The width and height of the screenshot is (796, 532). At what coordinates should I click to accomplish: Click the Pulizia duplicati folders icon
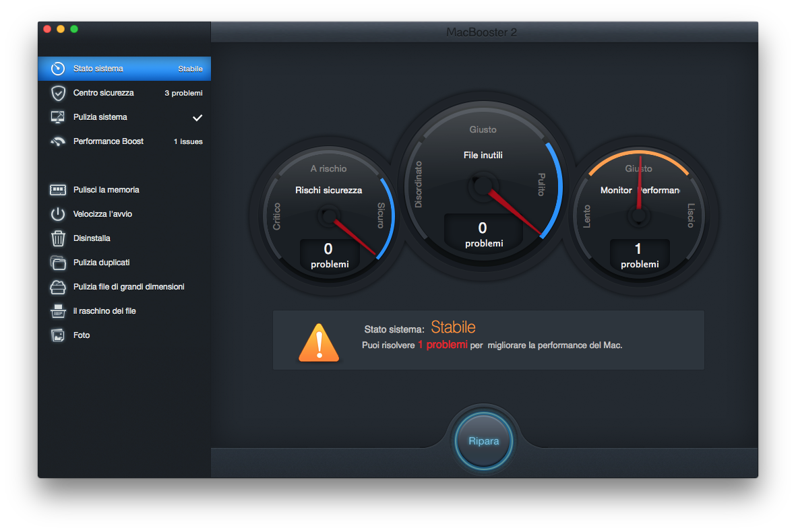pyautogui.click(x=58, y=263)
